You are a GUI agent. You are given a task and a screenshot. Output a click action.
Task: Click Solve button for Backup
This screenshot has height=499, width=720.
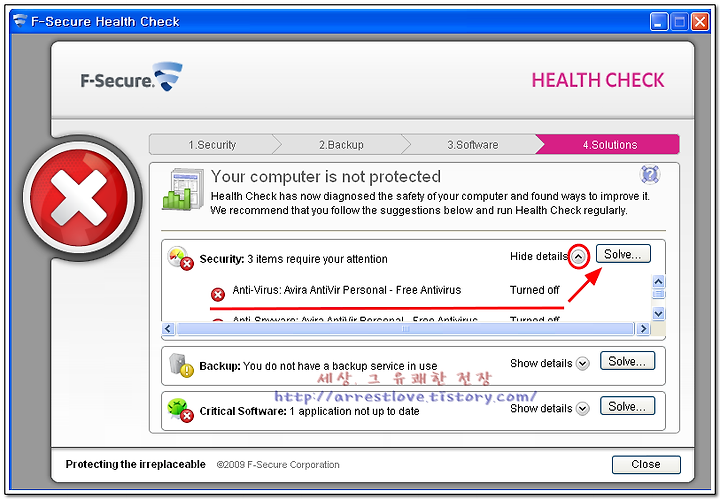627,361
